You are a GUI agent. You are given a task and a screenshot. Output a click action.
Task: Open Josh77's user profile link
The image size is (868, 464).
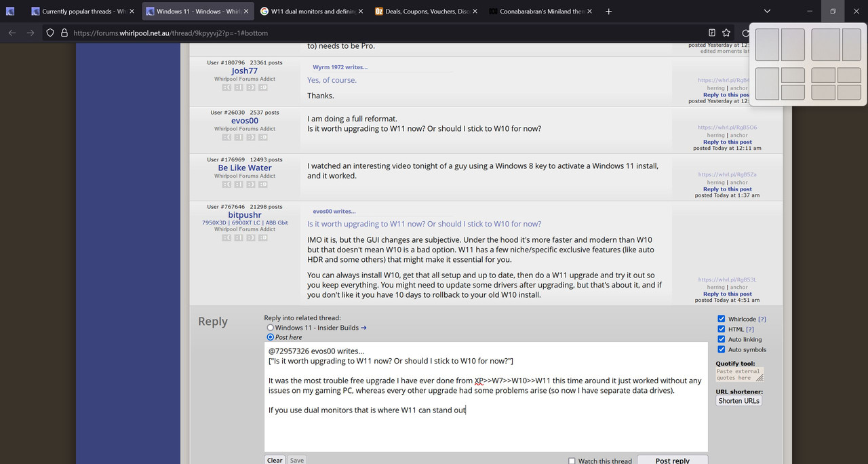[x=245, y=71]
